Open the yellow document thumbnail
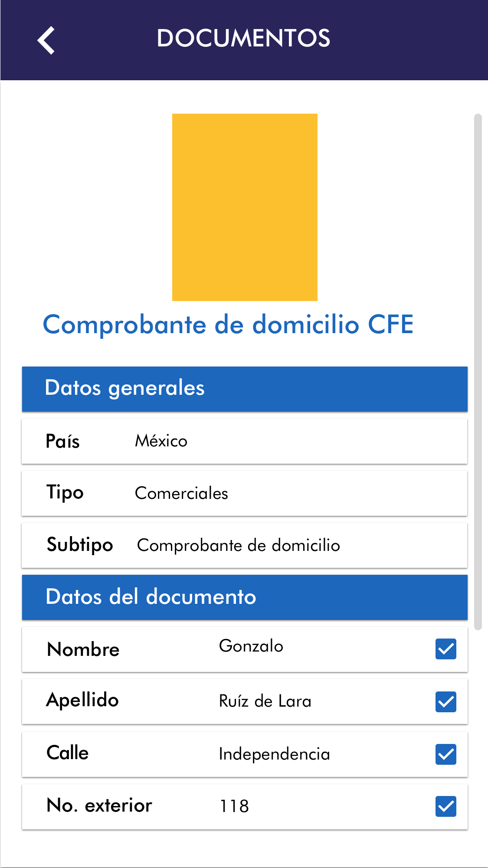The image size is (488, 868). (245, 207)
